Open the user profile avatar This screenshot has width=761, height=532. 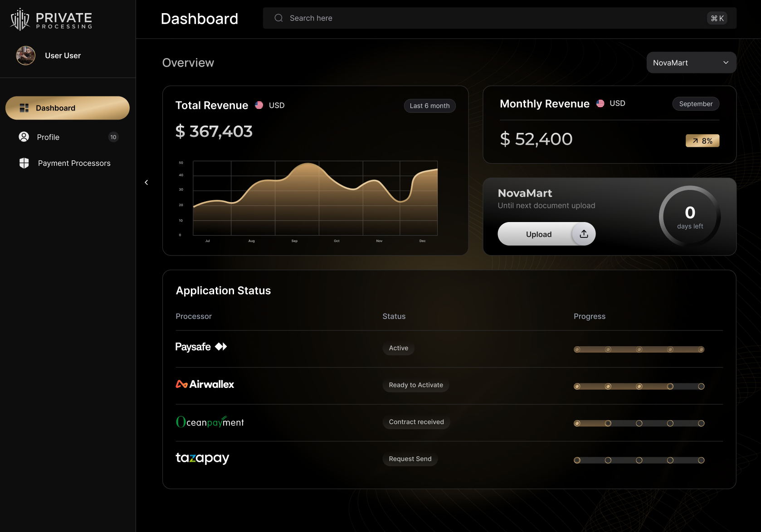coord(26,56)
